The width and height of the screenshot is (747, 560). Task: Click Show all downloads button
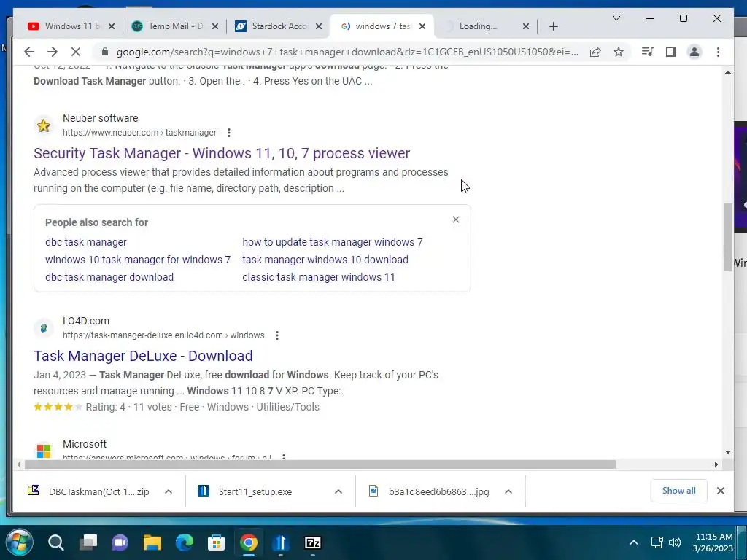pyautogui.click(x=678, y=491)
